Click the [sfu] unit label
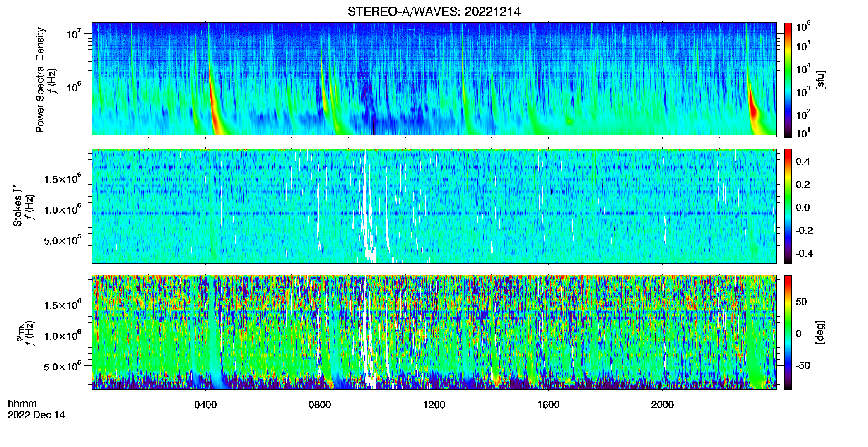Image resolution: width=868 pixels, height=447 pixels. 820,80
